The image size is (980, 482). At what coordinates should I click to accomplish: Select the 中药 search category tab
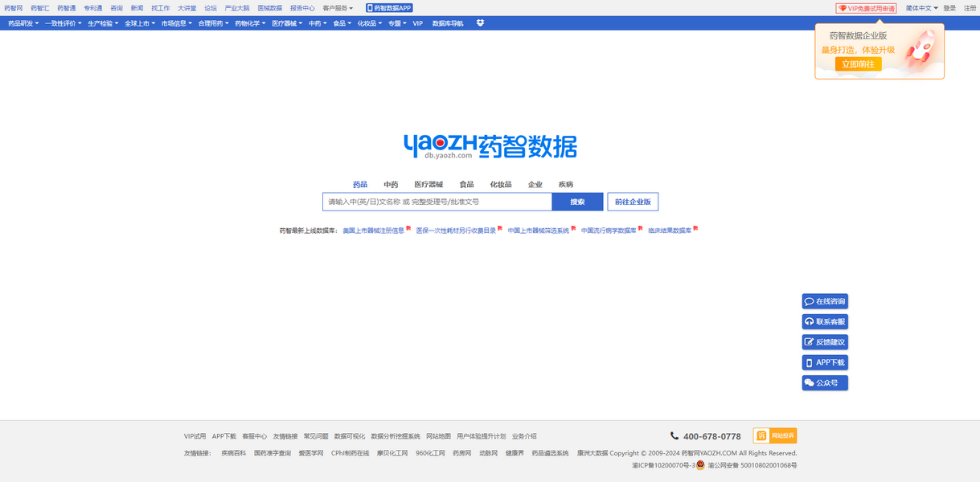[x=391, y=185]
